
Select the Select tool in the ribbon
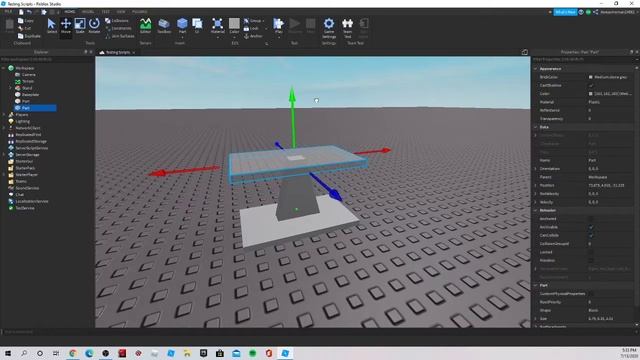pos(52,26)
